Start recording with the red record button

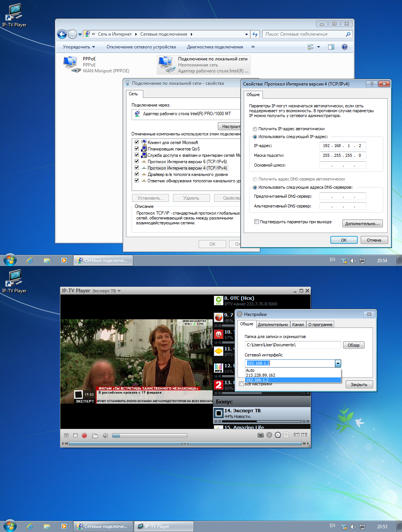(84, 436)
